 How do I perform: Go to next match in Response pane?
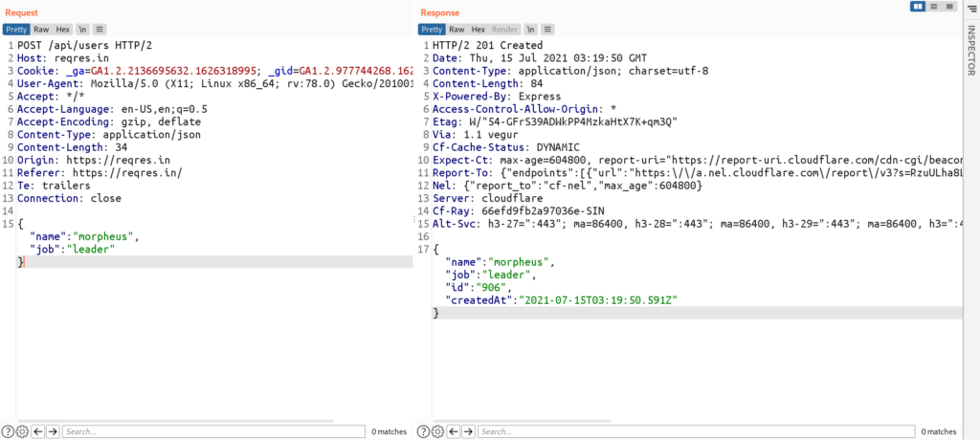tap(469, 431)
